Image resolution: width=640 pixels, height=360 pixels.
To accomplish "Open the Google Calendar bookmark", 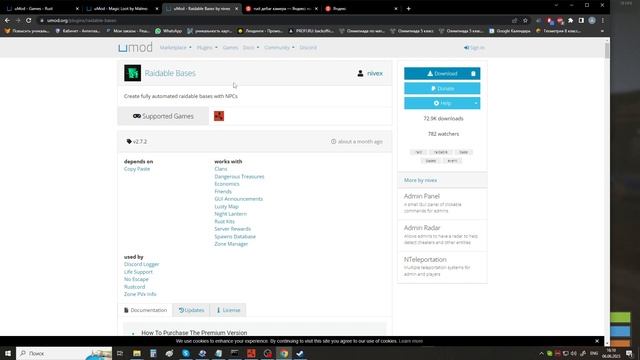I will pyautogui.click(x=509, y=31).
